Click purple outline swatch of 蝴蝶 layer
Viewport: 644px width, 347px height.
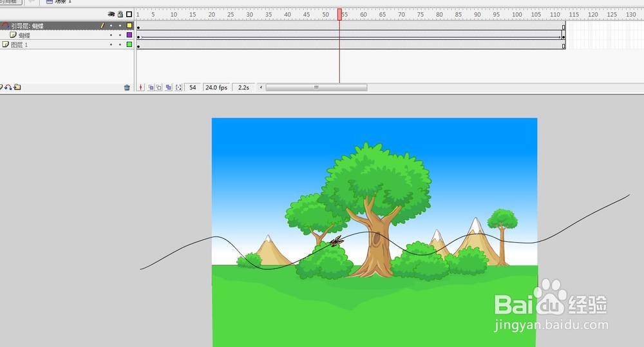[129, 35]
